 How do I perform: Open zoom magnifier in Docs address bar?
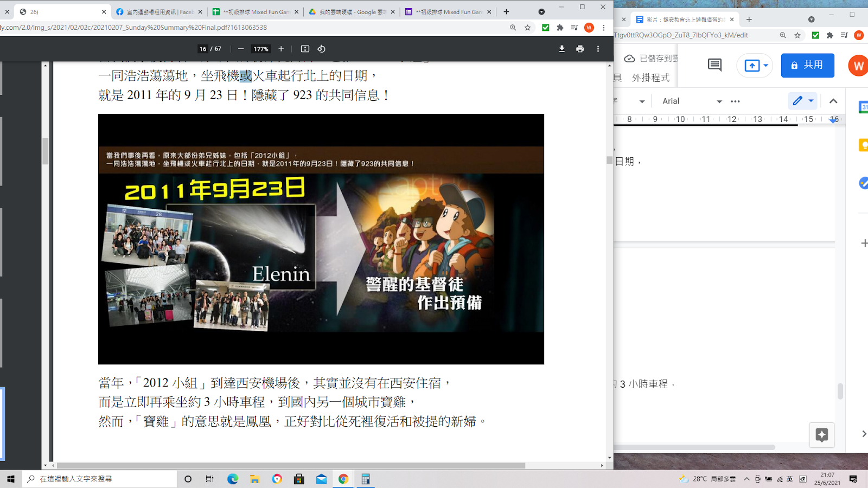pos(783,35)
